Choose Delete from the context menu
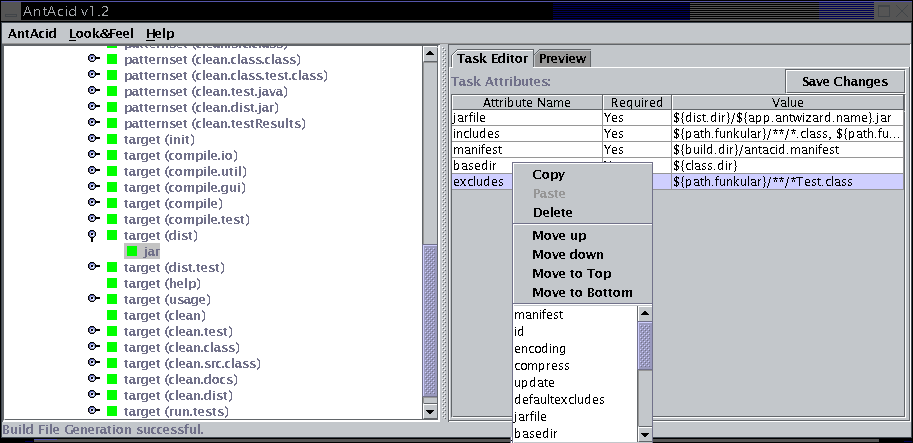This screenshot has width=913, height=443. click(552, 212)
